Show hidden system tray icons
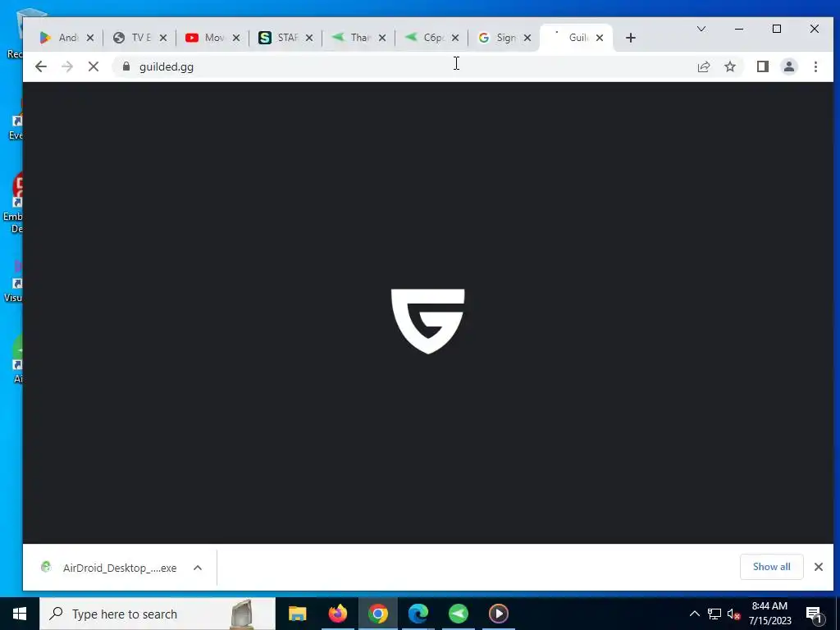Viewport: 840px width, 630px height. pyautogui.click(x=694, y=614)
